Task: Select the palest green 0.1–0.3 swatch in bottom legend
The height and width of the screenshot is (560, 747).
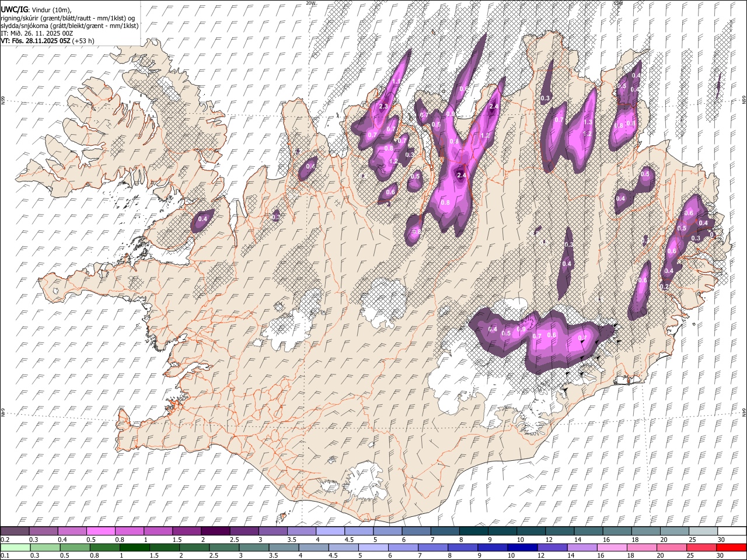Action: click(x=15, y=547)
